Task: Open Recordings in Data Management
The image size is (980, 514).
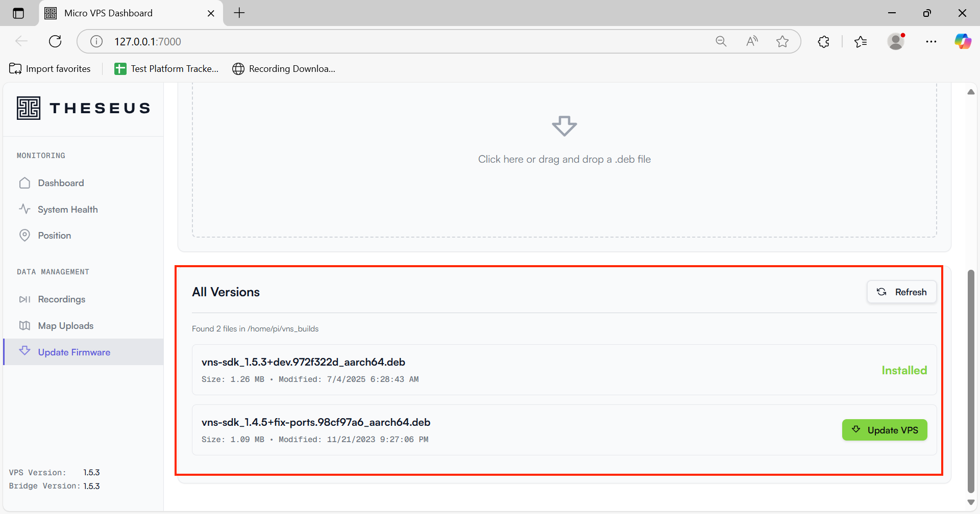Action: (61, 299)
